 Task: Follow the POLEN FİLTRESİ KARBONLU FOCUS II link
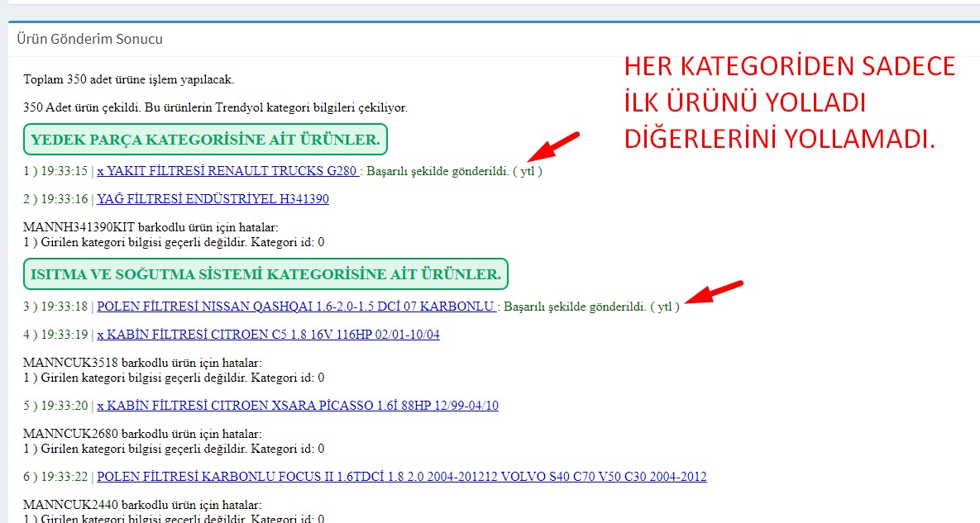coord(401,477)
